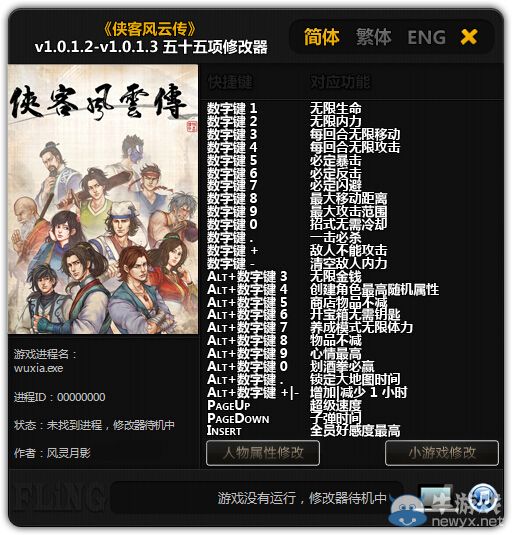Switch language to ENG
The width and height of the screenshot is (512, 535).
tap(427, 37)
